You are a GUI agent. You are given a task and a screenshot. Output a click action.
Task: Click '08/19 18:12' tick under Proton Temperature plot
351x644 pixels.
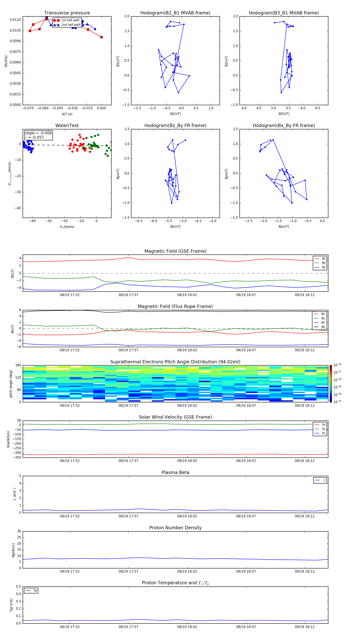click(305, 627)
